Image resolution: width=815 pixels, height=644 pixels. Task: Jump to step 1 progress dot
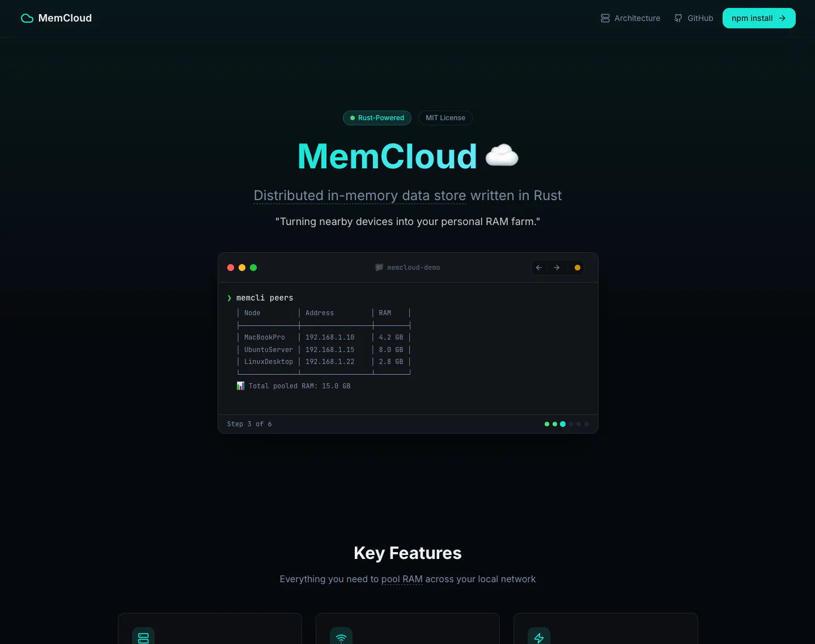547,424
